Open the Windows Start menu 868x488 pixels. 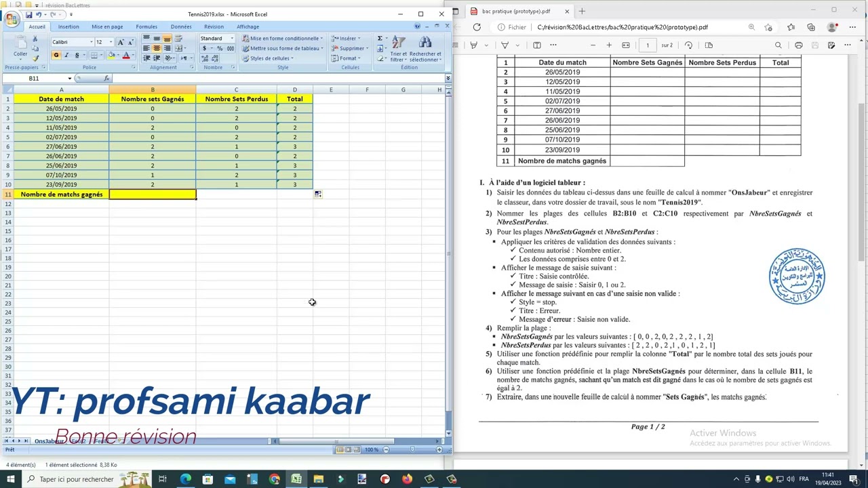pos(12,479)
